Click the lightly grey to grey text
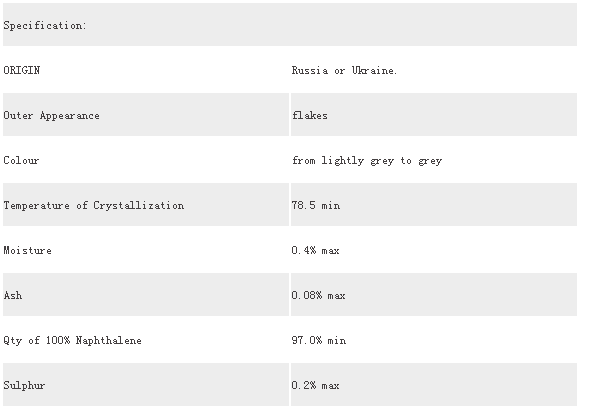 point(382,161)
